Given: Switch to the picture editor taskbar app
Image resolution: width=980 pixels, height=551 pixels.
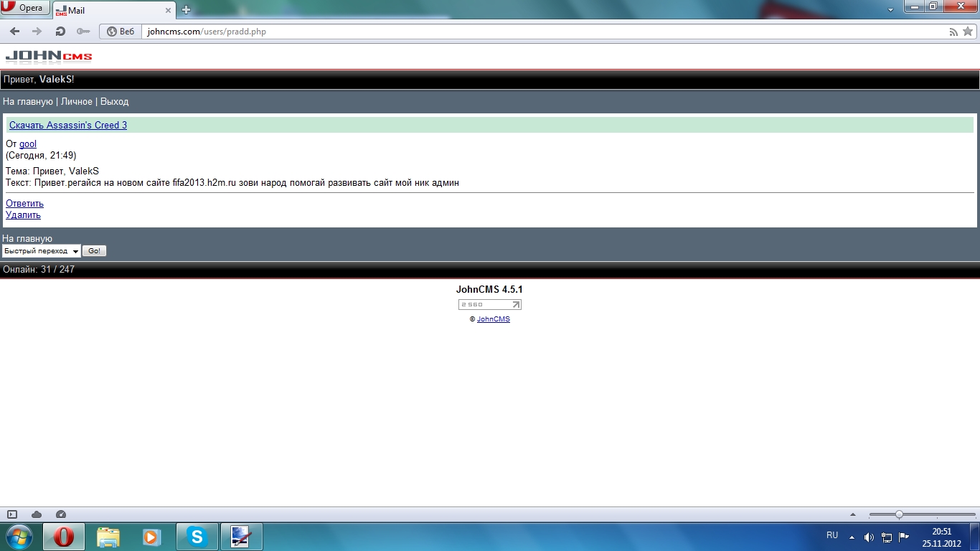Looking at the screenshot, I should [241, 537].
